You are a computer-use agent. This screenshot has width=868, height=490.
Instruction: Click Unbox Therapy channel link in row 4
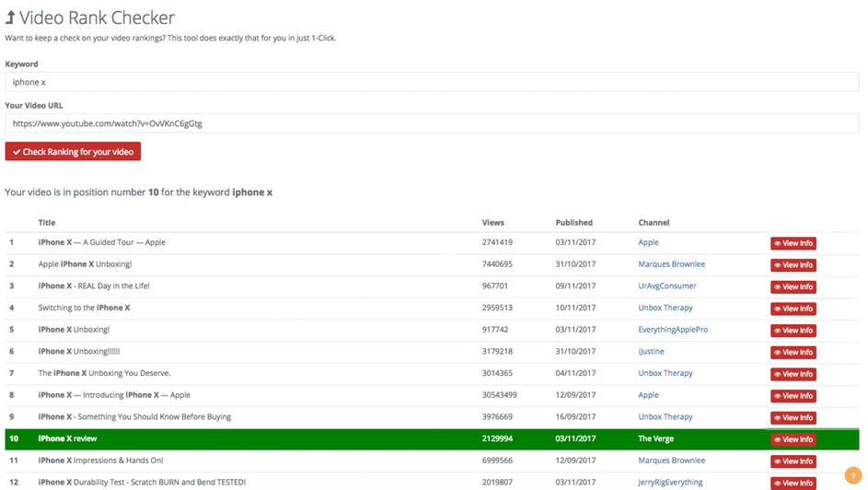pos(665,309)
